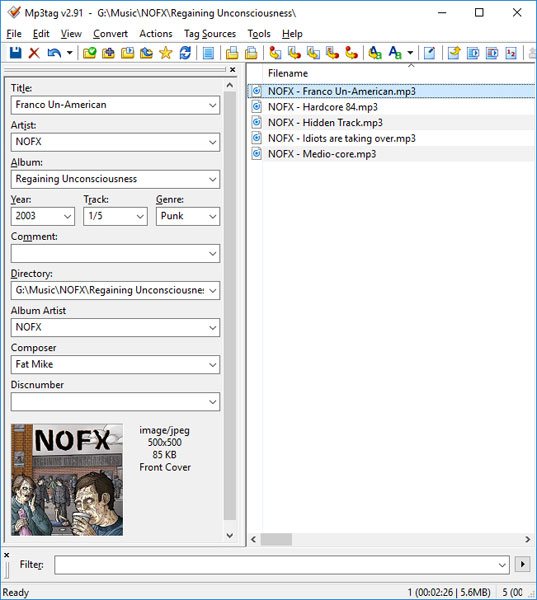Expand the Filter box dropdown arrow
Image resolution: width=537 pixels, height=600 pixels.
pos(502,565)
